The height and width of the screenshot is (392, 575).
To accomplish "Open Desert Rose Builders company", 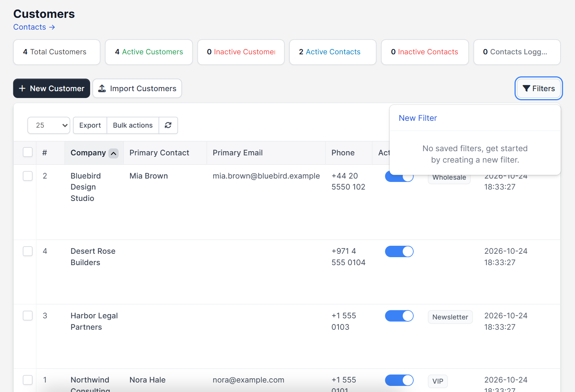I will (93, 257).
